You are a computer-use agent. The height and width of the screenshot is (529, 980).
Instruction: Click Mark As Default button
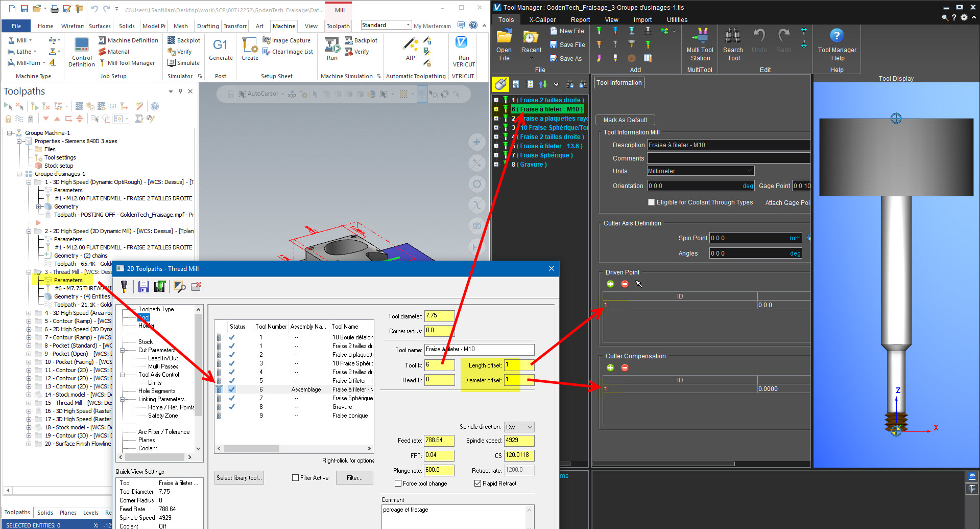point(625,120)
